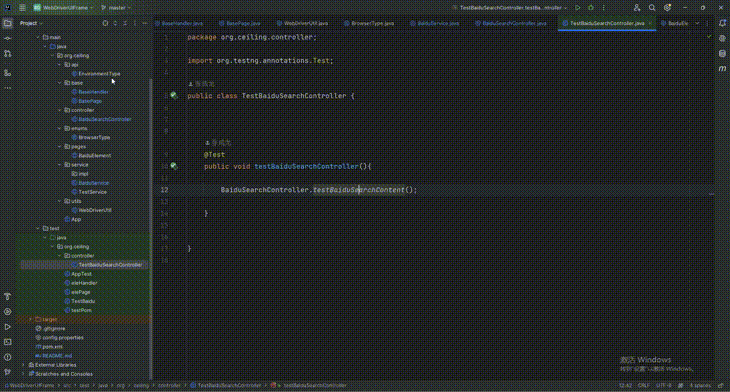Click 4 spaces indent setting

coord(700,385)
